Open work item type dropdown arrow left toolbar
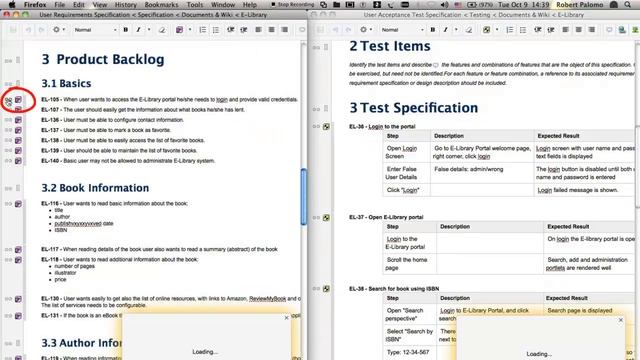Image resolution: width=640 pixels, height=360 pixels. pyautogui.click(x=190, y=30)
